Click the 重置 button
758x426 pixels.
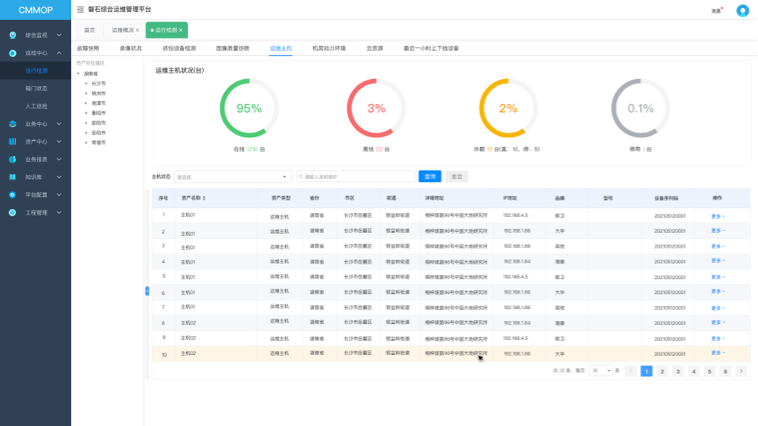pyautogui.click(x=456, y=176)
